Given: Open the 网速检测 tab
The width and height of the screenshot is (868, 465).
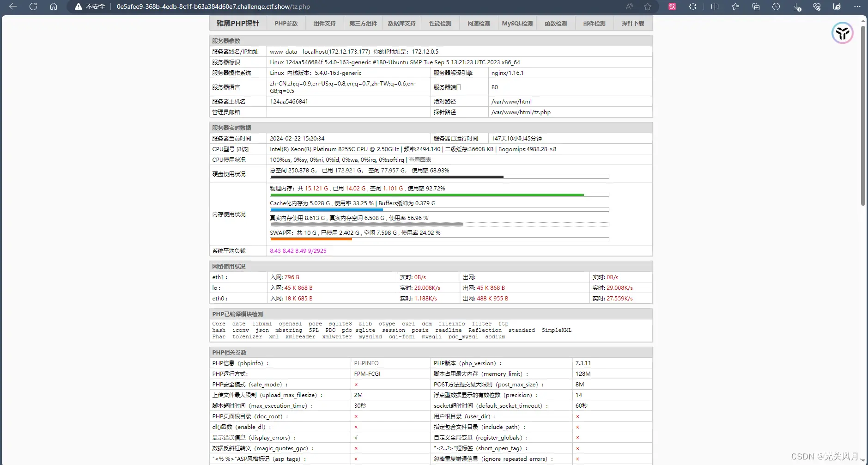Looking at the screenshot, I should coord(479,23).
